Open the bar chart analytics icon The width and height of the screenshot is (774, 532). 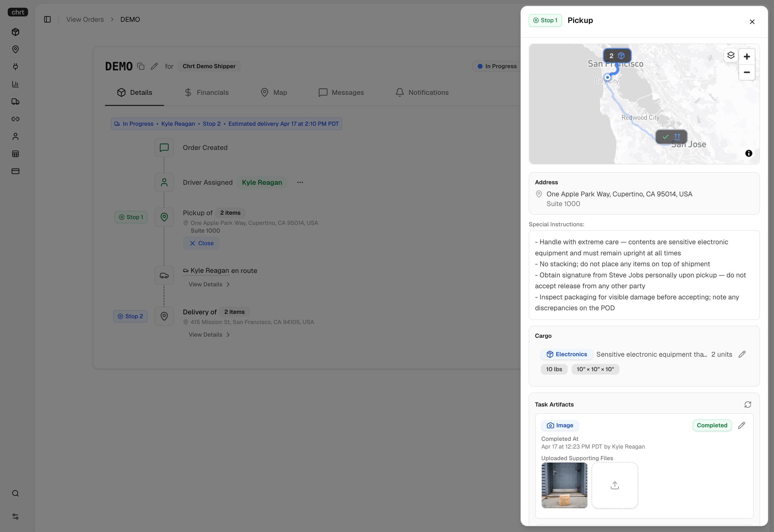pos(15,84)
